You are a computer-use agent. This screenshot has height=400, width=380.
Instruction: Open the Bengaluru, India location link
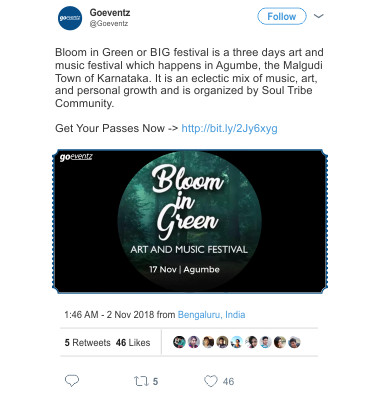211,315
